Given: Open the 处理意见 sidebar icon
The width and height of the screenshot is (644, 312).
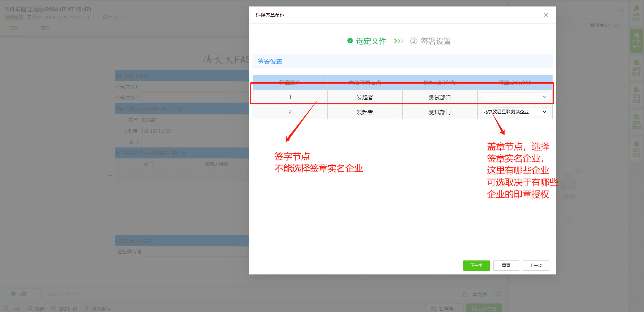Looking at the screenshot, I should coord(636,41).
